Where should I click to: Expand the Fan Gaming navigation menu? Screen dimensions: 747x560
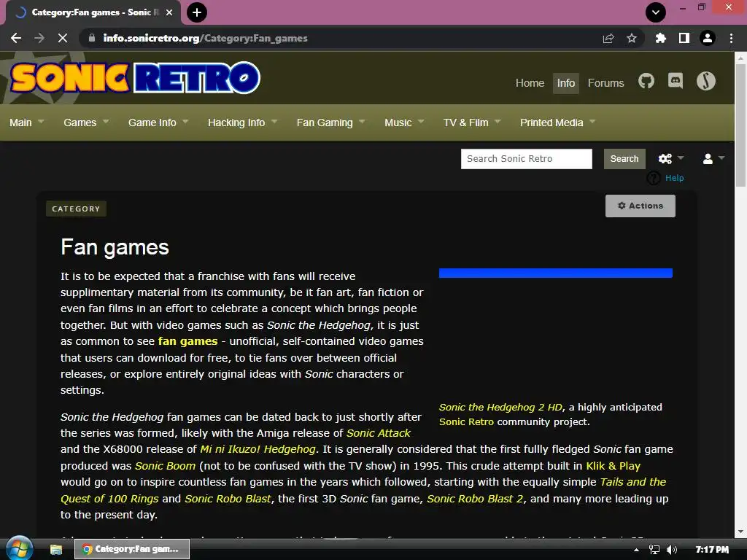(x=330, y=122)
